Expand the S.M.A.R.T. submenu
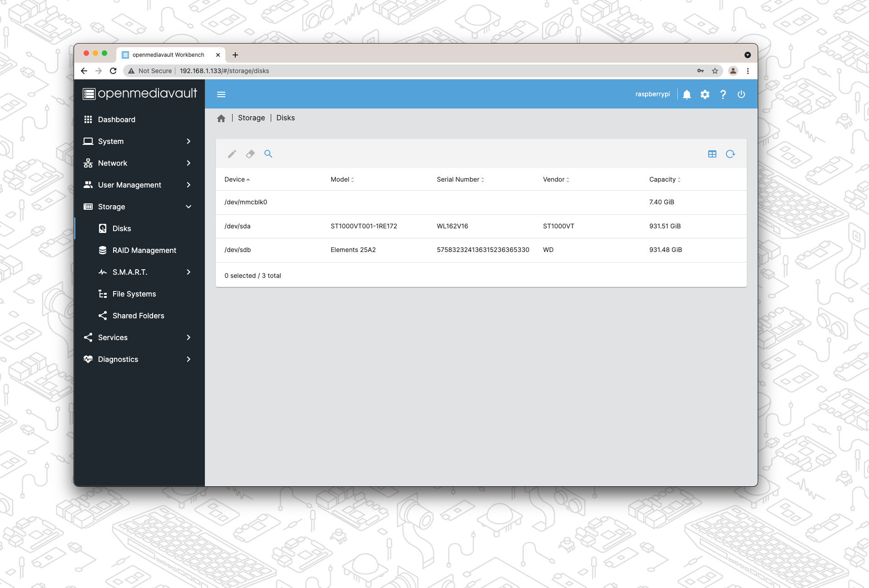 click(144, 272)
